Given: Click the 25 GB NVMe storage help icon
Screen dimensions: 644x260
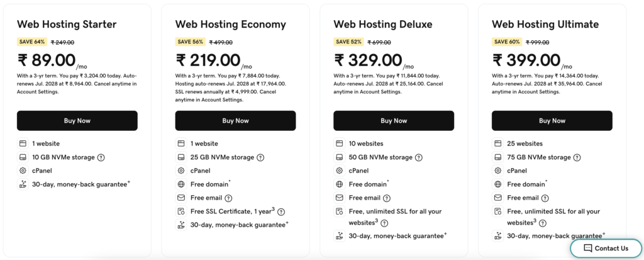Looking at the screenshot, I should tap(260, 157).
